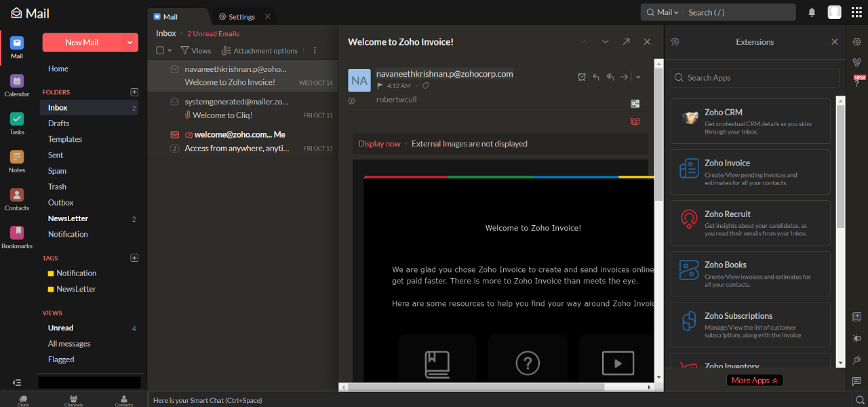Add a new folder with plus icon
Screen dimensions: 868x407
click(134, 92)
